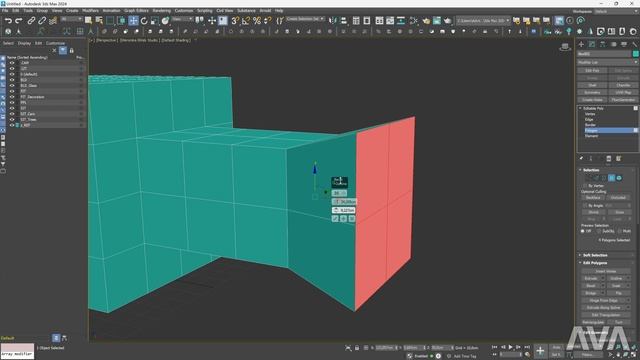Enable the By Angle checkbox

pyautogui.click(x=585, y=206)
